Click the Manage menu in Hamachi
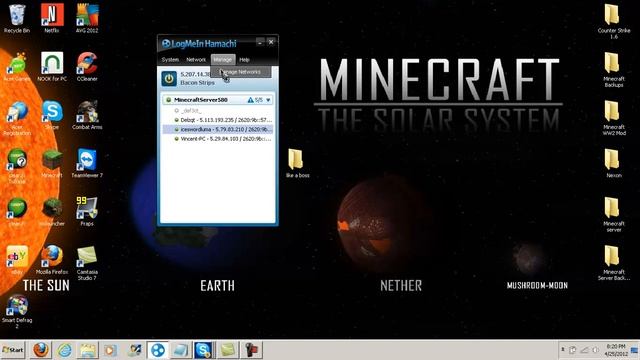640x360 pixels. point(223,60)
